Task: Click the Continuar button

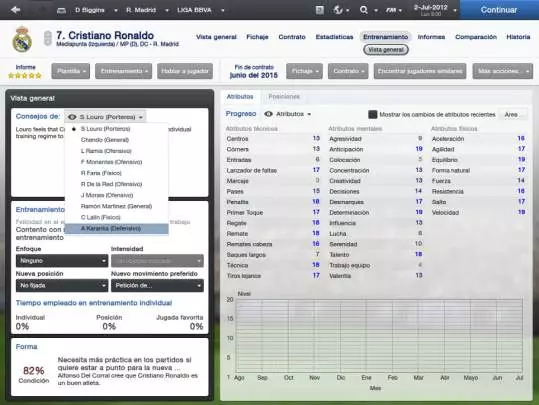Action: coord(499,10)
